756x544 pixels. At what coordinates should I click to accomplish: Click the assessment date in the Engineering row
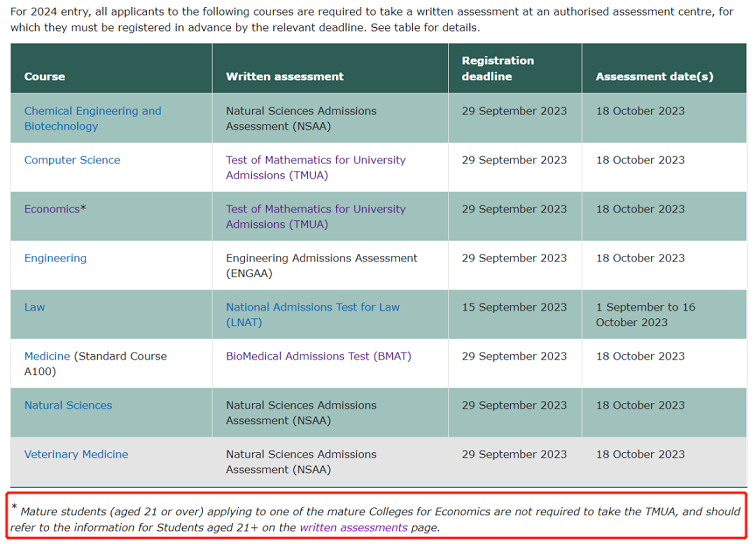640,258
